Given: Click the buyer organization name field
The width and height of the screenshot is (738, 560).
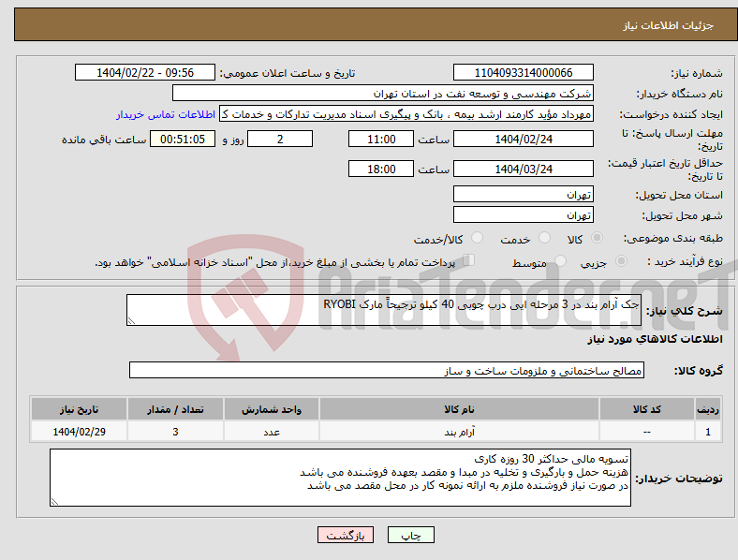Looking at the screenshot, I should click(383, 93).
